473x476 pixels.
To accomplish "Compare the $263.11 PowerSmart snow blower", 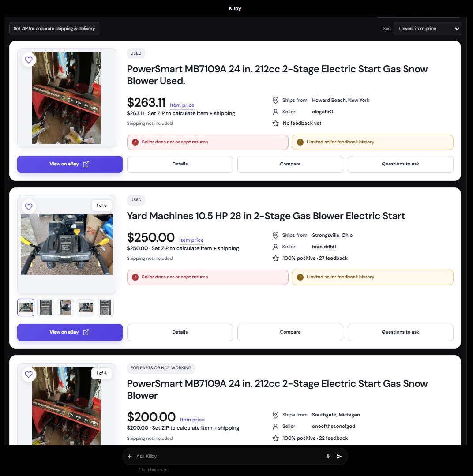I will point(290,164).
